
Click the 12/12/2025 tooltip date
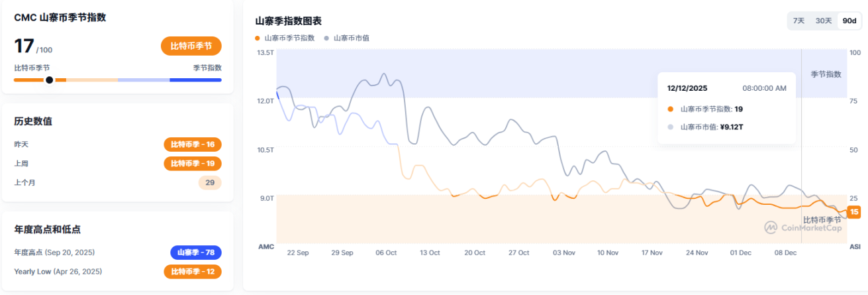coord(688,88)
